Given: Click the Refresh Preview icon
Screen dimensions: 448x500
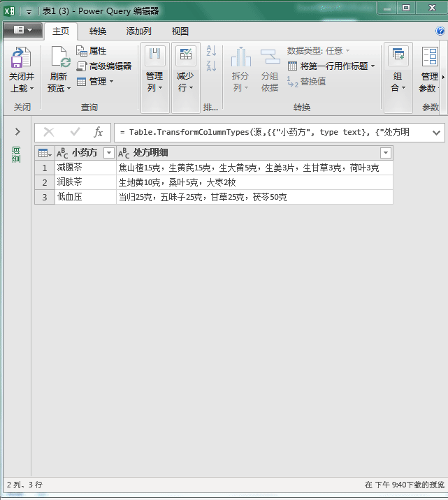Looking at the screenshot, I should [61, 57].
